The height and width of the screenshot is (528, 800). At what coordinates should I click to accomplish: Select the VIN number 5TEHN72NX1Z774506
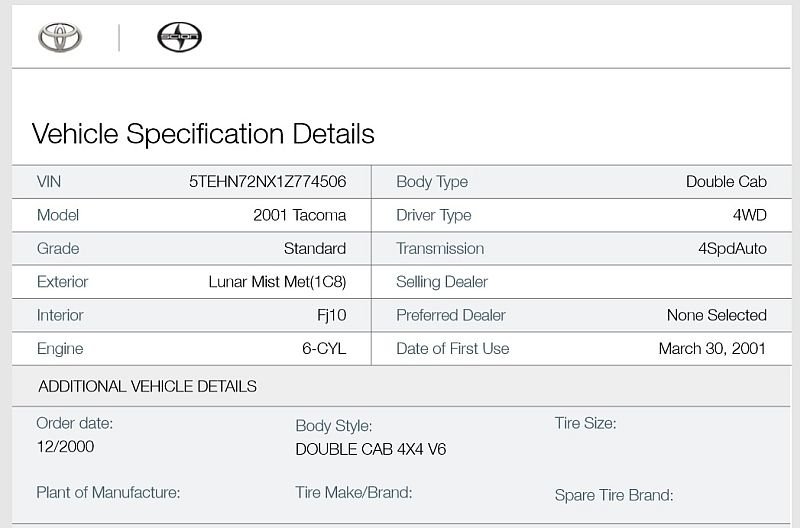point(268,182)
